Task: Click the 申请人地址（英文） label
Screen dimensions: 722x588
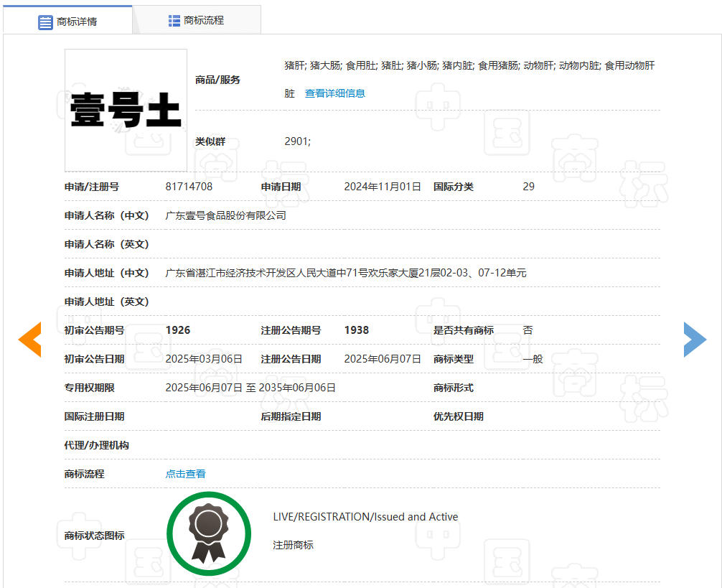Action: click(x=107, y=302)
